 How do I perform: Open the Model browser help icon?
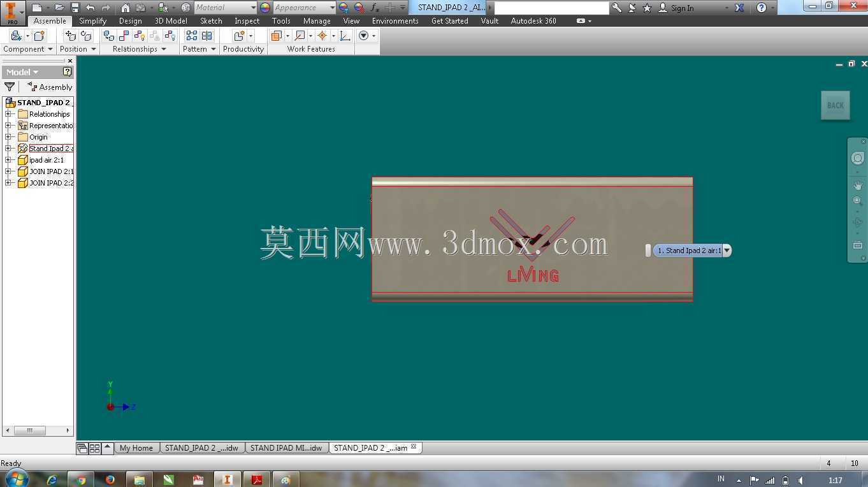pyautogui.click(x=68, y=71)
